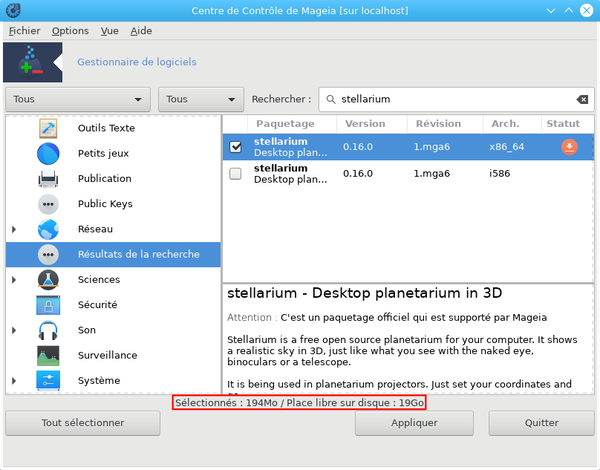
Task: Click the Sécurité padlock icon
Action: click(48, 305)
